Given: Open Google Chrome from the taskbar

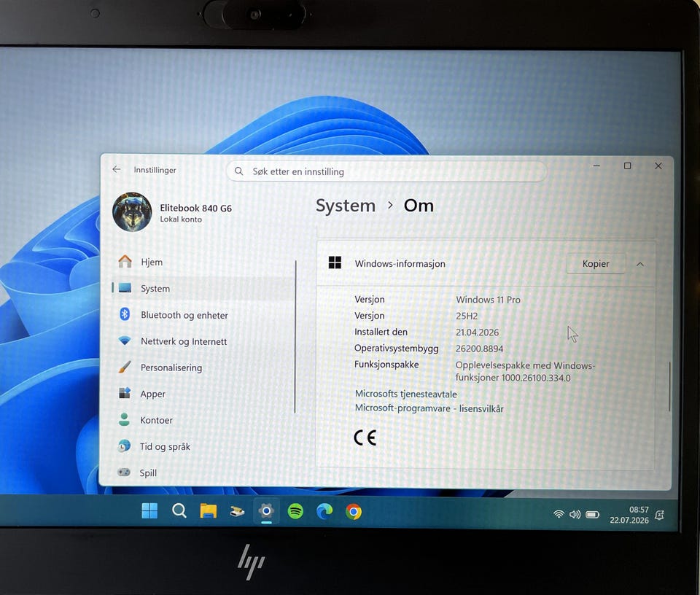Looking at the screenshot, I should click(353, 512).
